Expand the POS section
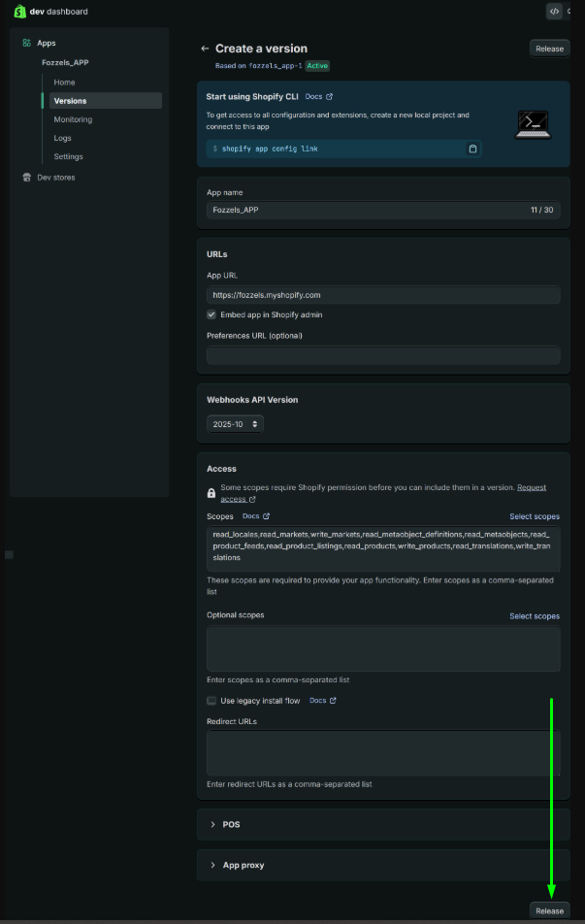Screen dimensions: 585x924 [x=383, y=824]
